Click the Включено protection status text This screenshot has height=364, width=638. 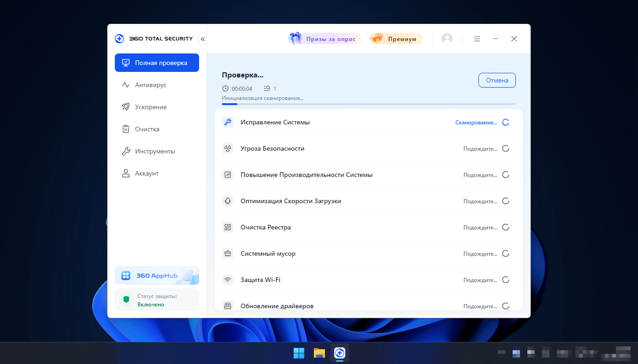pos(151,305)
